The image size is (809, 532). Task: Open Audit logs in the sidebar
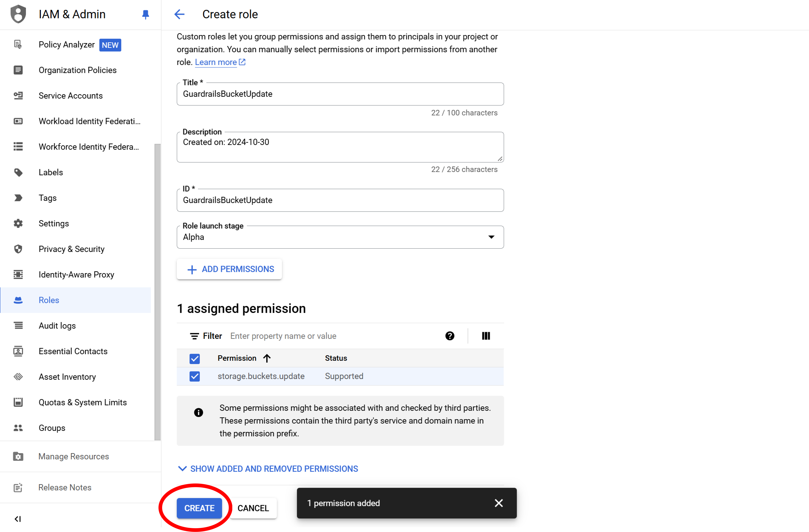[x=57, y=326]
